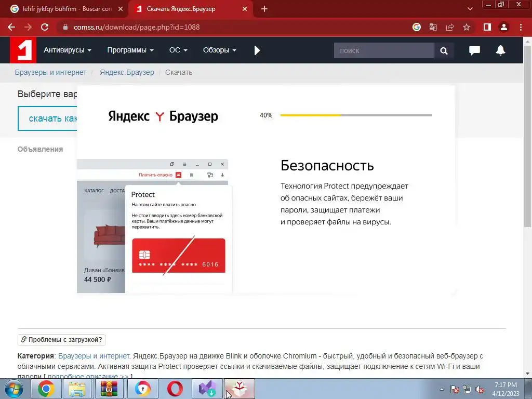The width and height of the screenshot is (532, 399).
Task: Open Windows Explorer from taskbar
Action: click(x=77, y=389)
